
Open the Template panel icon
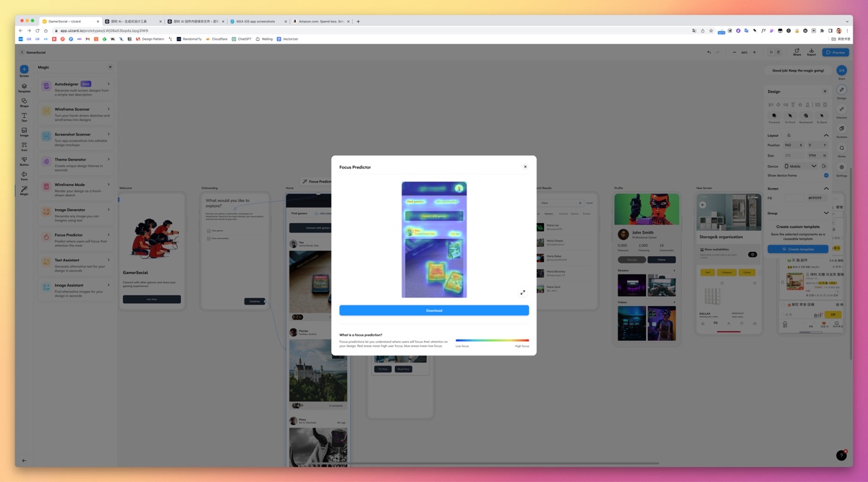(x=24, y=88)
